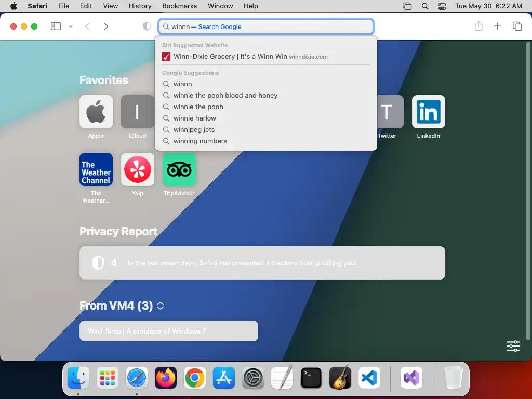Image resolution: width=532 pixels, height=399 pixels.
Task: Select the 'winnie harlow' suggestion
Action: [266, 118]
